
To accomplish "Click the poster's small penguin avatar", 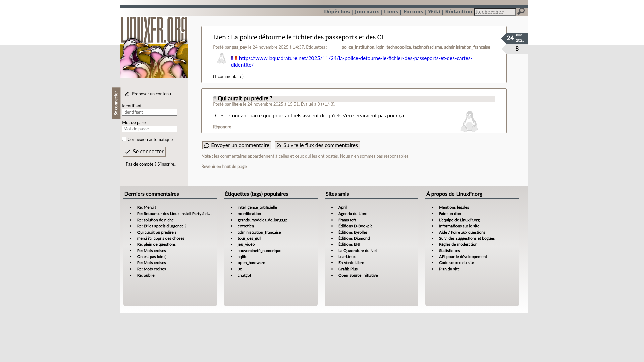I will (221, 59).
